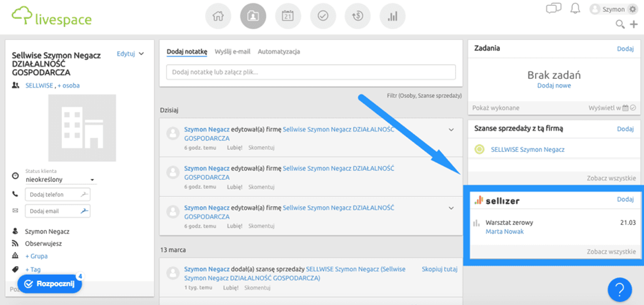Open the SELLWISE Szymon Negacz sales opportunity
The height and width of the screenshot is (305, 644).
tap(528, 150)
